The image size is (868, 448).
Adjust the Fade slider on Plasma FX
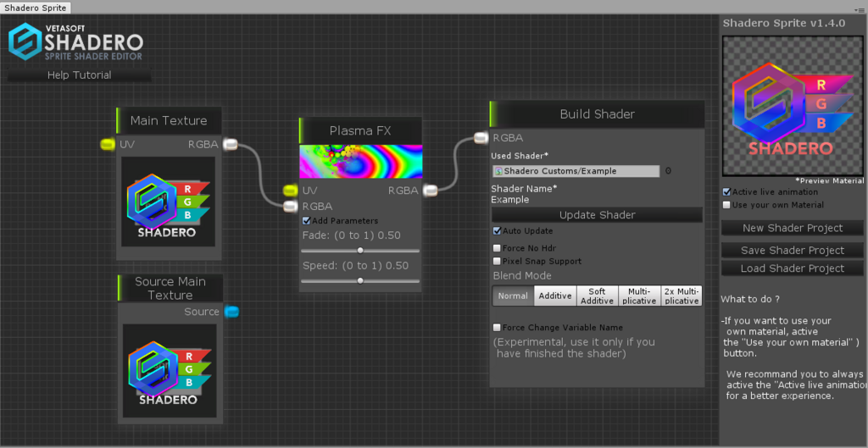[x=360, y=251]
